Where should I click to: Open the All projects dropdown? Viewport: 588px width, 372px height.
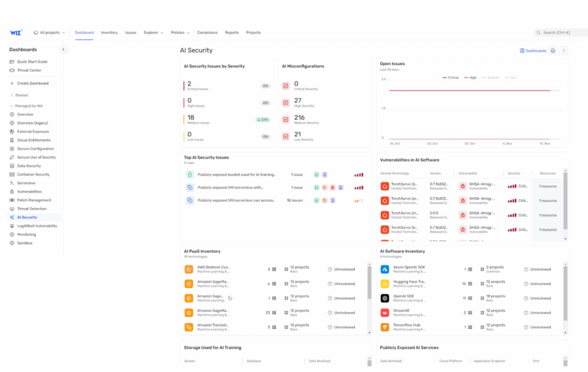pos(49,33)
